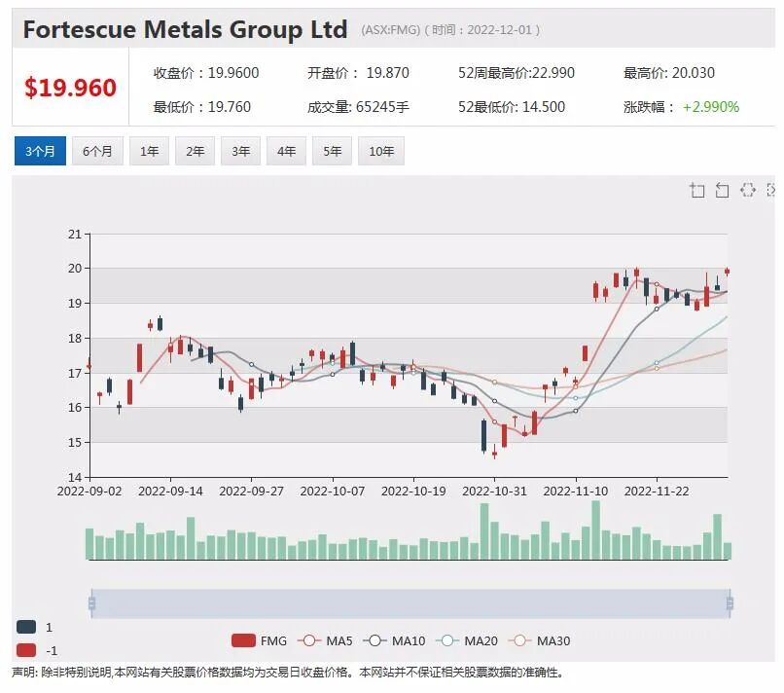Image resolution: width=784 pixels, height=693 pixels.
Task: Click the 2022-09-27 axis date label
Action: coord(252,492)
